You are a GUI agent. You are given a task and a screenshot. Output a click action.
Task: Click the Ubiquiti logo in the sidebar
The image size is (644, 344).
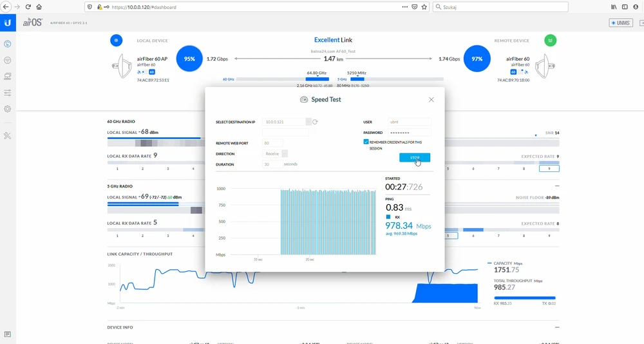tap(8, 23)
